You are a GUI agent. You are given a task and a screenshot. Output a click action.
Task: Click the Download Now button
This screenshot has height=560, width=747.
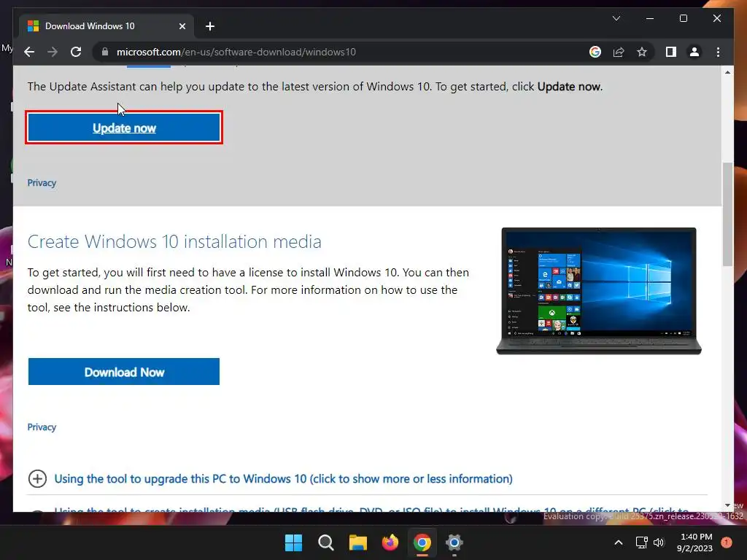pos(124,372)
